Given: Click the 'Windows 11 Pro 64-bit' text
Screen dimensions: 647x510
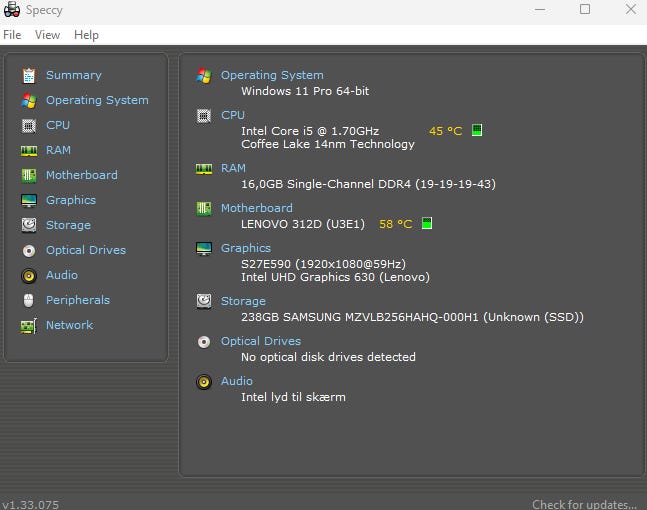Looking at the screenshot, I should pyautogui.click(x=305, y=91).
